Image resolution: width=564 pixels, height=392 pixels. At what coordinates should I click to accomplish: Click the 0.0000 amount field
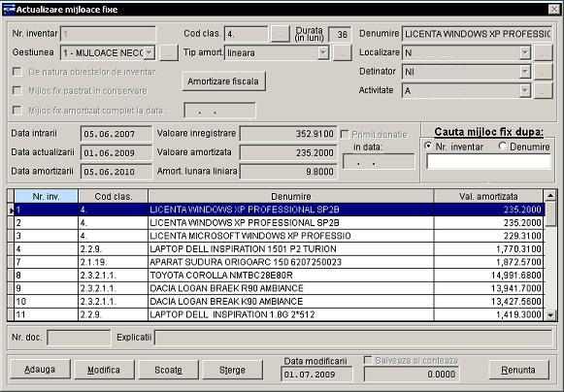[412, 374]
